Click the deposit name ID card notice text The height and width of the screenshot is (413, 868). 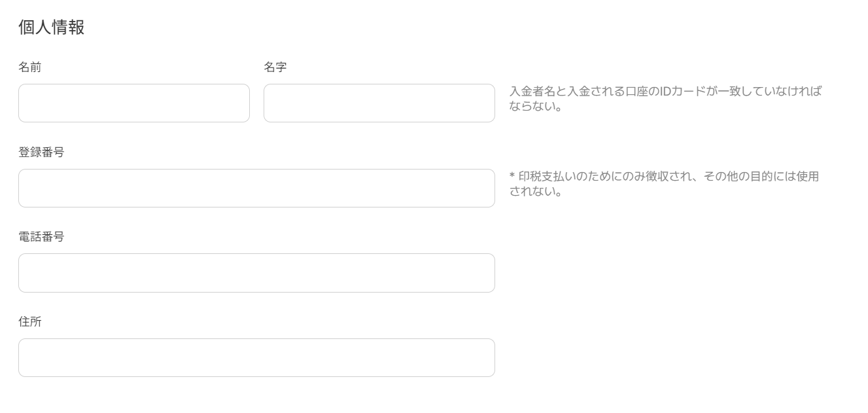coord(665,99)
